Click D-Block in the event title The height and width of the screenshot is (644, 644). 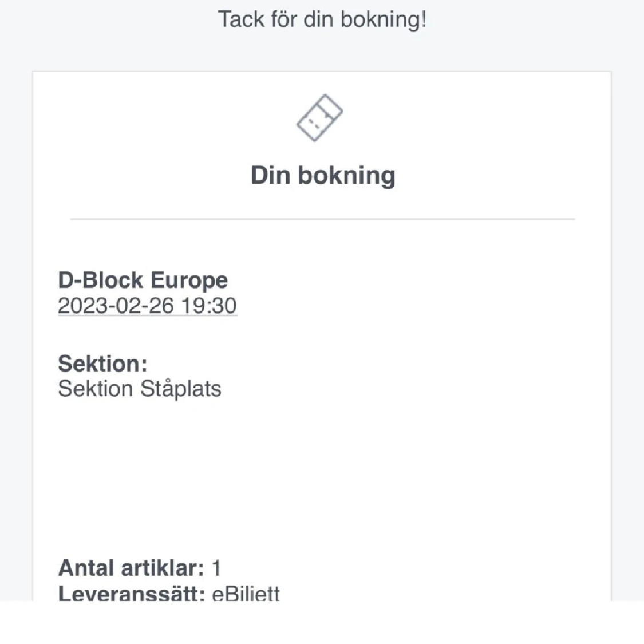(x=101, y=280)
